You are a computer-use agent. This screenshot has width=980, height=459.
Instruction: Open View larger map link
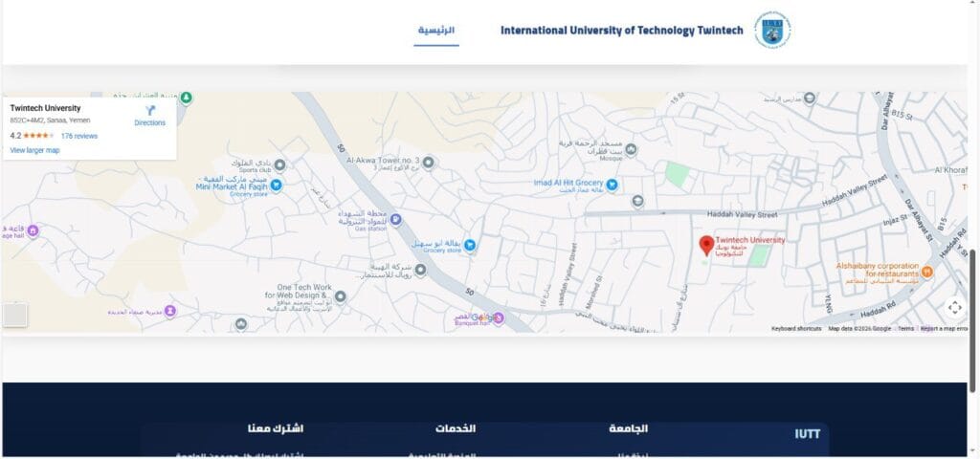[35, 150]
